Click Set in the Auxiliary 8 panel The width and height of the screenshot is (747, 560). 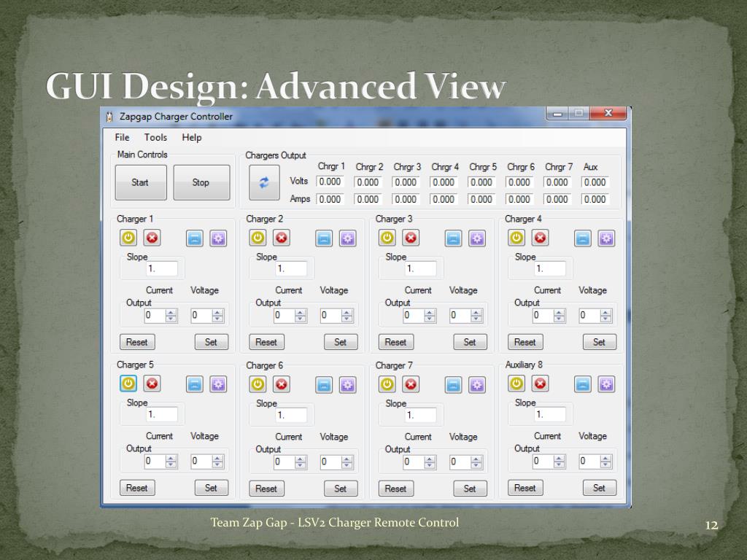600,488
